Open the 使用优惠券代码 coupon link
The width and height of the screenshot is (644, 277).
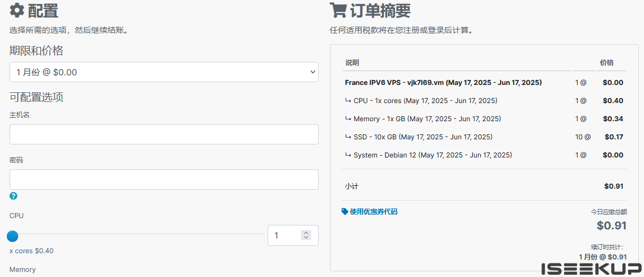point(373,212)
